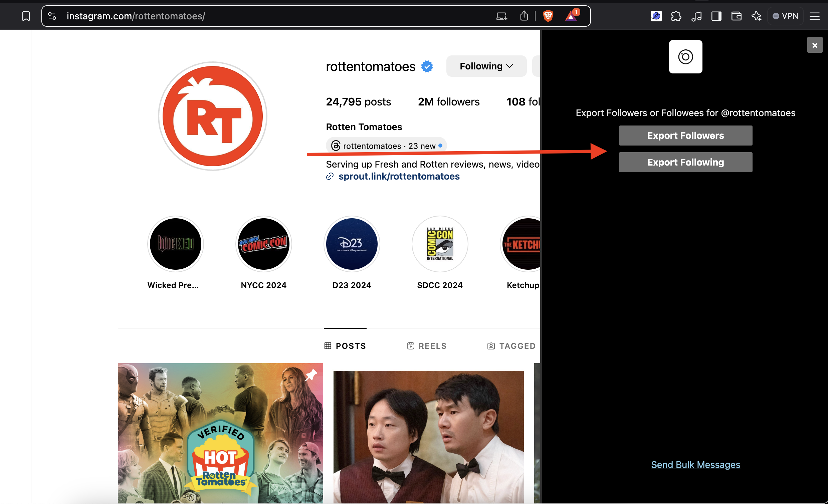Click the blue exporter extension icon

(656, 16)
